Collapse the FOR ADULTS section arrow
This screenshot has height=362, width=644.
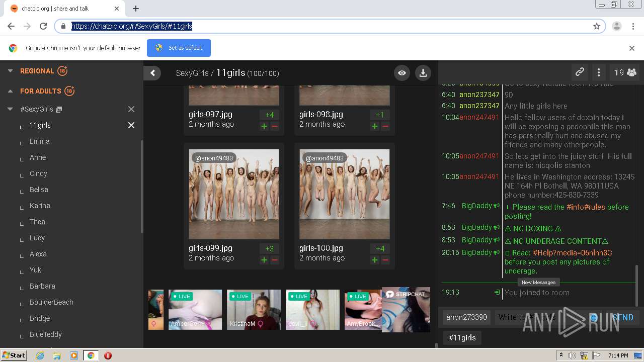click(10, 91)
